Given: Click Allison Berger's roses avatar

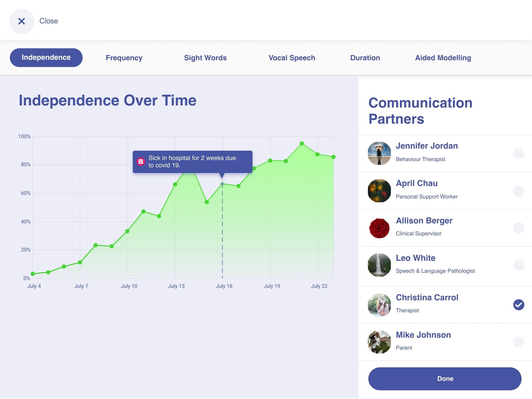Looking at the screenshot, I should pyautogui.click(x=379, y=228).
